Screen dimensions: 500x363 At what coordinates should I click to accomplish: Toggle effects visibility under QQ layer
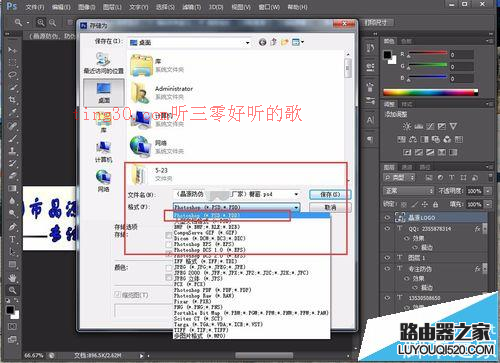(x=406, y=238)
